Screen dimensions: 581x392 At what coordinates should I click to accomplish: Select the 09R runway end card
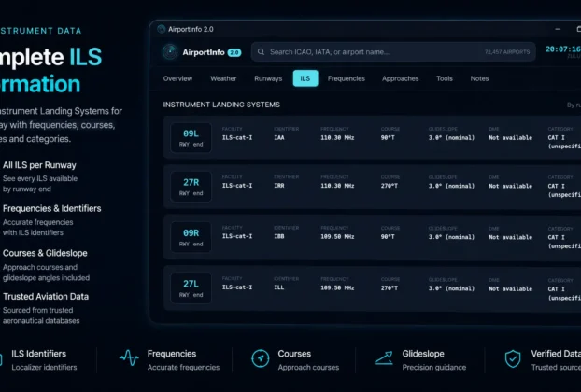click(191, 237)
